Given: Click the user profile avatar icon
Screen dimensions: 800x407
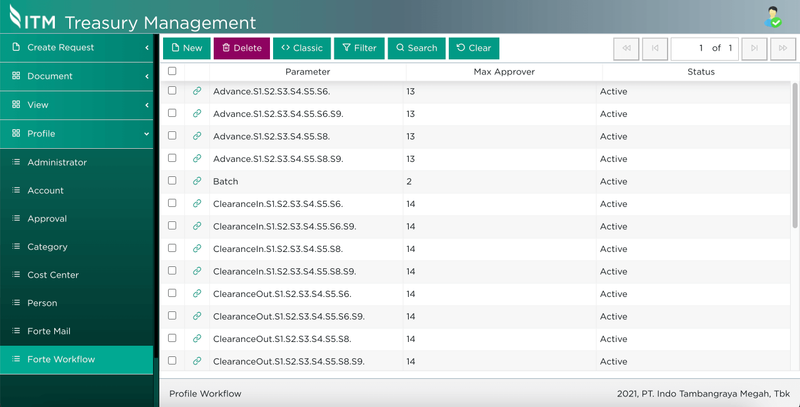Looking at the screenshot, I should pos(773,17).
